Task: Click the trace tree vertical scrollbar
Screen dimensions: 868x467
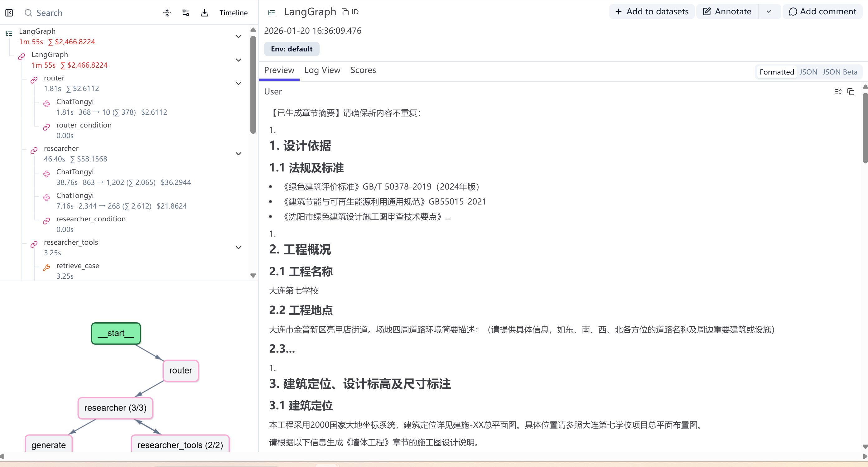Action: point(253,84)
